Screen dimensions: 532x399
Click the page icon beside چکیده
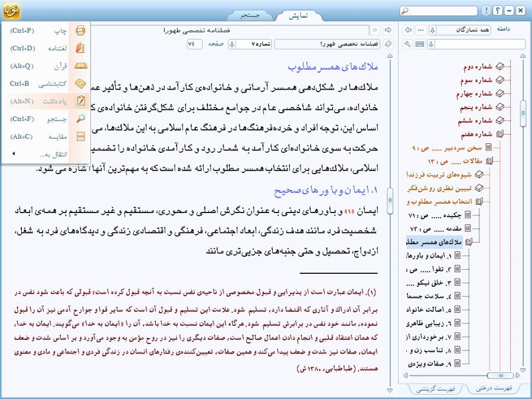click(x=468, y=215)
